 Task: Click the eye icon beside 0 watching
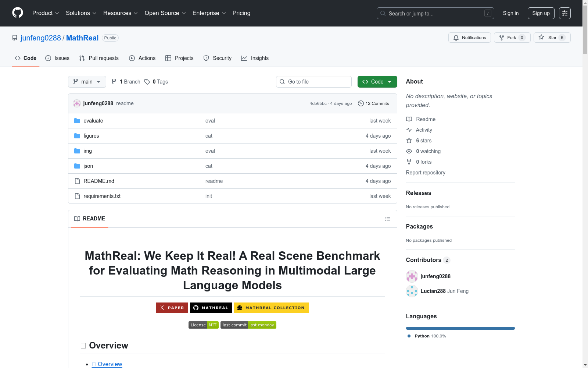(x=409, y=151)
